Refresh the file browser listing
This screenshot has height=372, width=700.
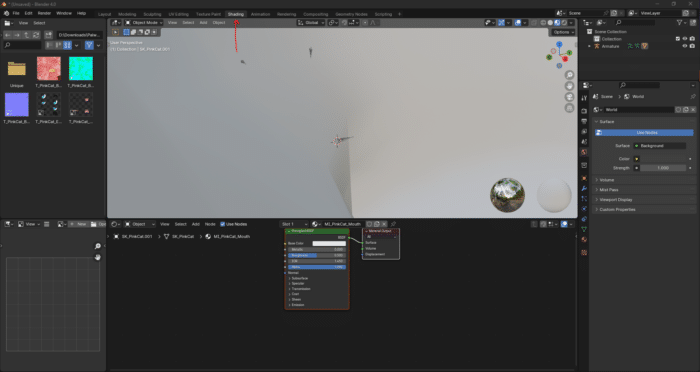36,35
